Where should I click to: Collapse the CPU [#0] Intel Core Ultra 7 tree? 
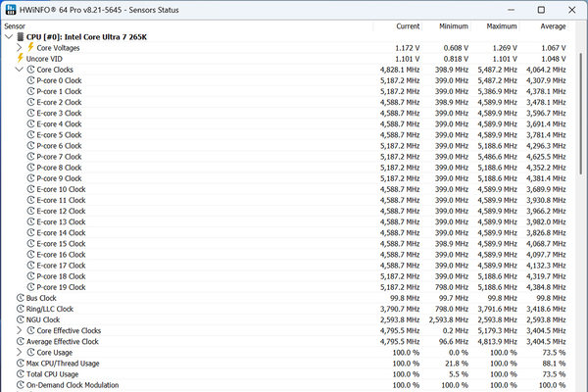[x=9, y=37]
